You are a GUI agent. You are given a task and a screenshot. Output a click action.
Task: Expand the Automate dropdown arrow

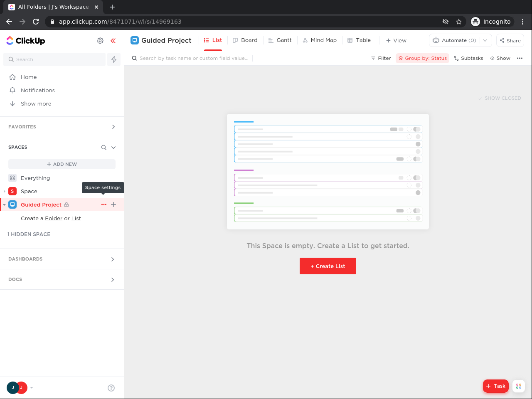click(485, 40)
